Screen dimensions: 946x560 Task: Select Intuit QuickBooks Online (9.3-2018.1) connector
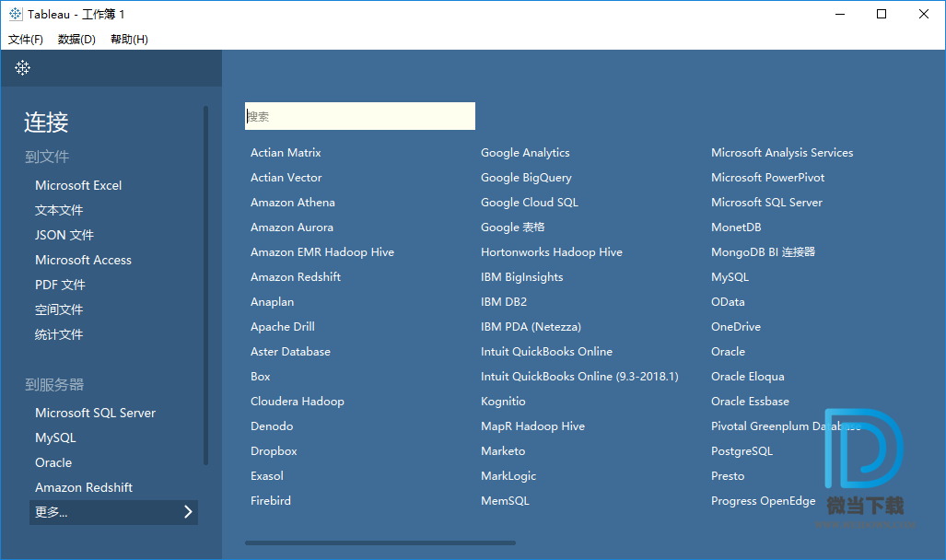click(579, 376)
